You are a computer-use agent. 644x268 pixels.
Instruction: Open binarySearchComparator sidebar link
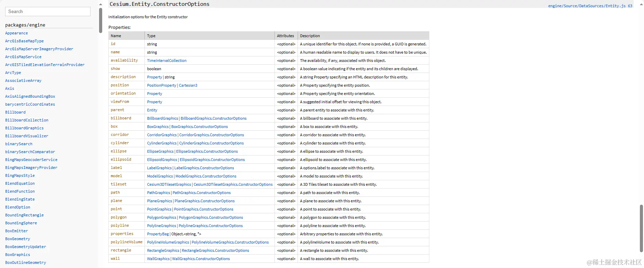point(30,152)
